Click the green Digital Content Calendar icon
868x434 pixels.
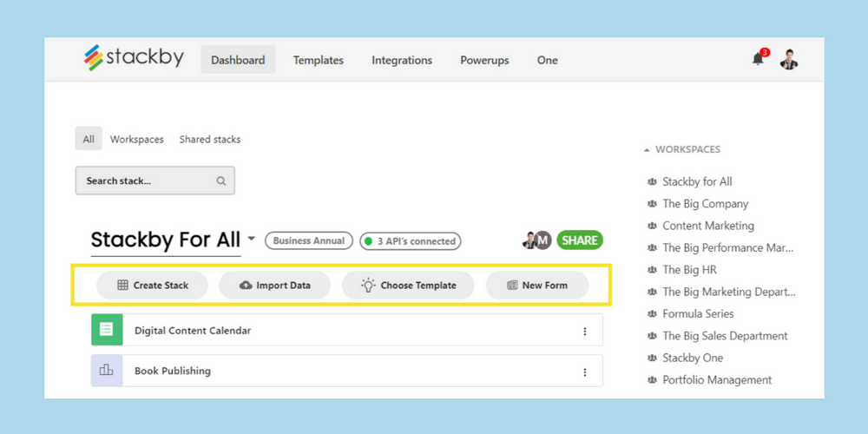click(x=107, y=330)
